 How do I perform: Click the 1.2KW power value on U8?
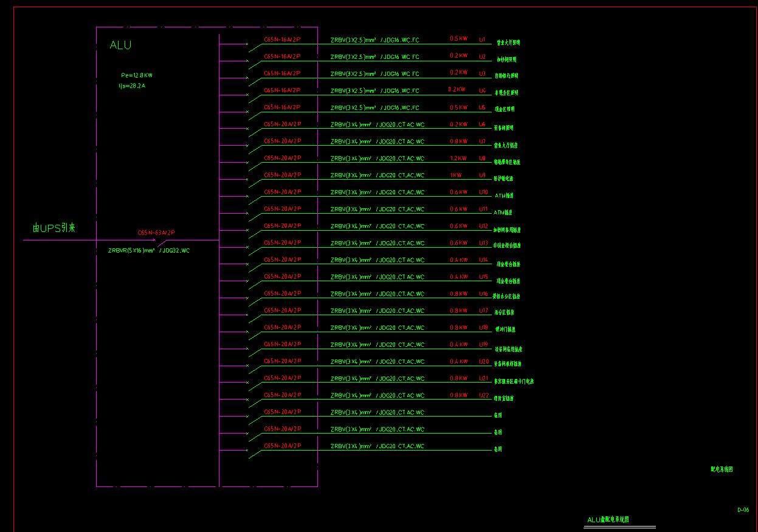coord(458,158)
